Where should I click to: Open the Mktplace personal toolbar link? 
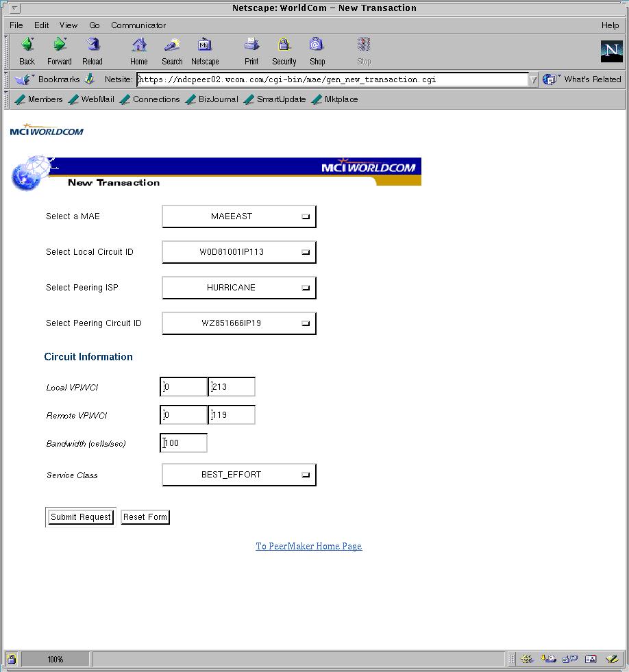pyautogui.click(x=335, y=99)
